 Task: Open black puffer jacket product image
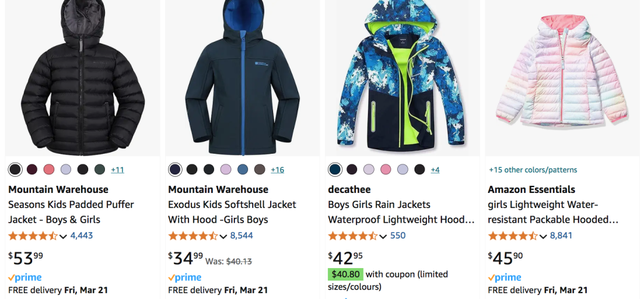(x=82, y=77)
